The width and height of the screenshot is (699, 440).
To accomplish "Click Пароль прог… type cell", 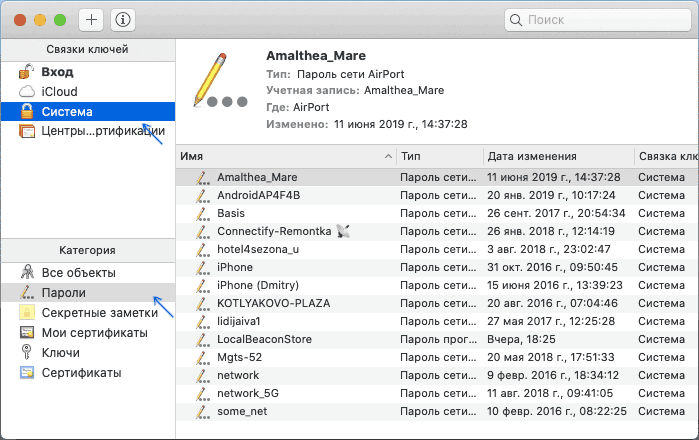I will click(x=438, y=339).
